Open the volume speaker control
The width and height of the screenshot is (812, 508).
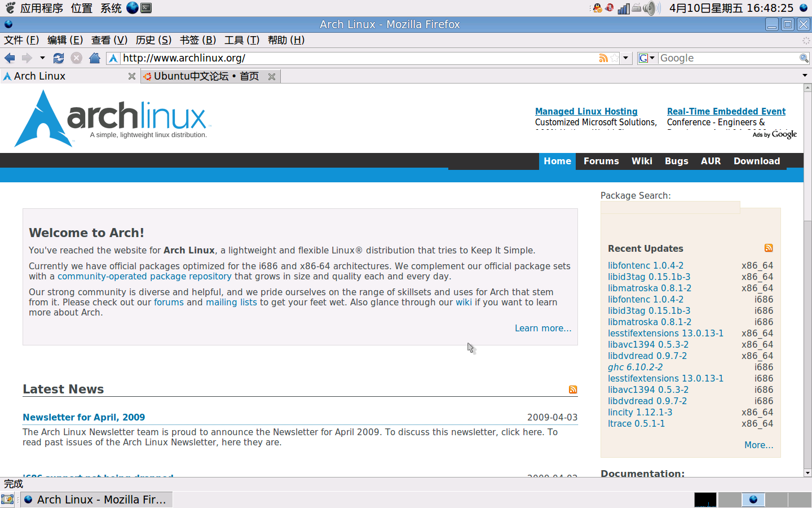point(652,8)
